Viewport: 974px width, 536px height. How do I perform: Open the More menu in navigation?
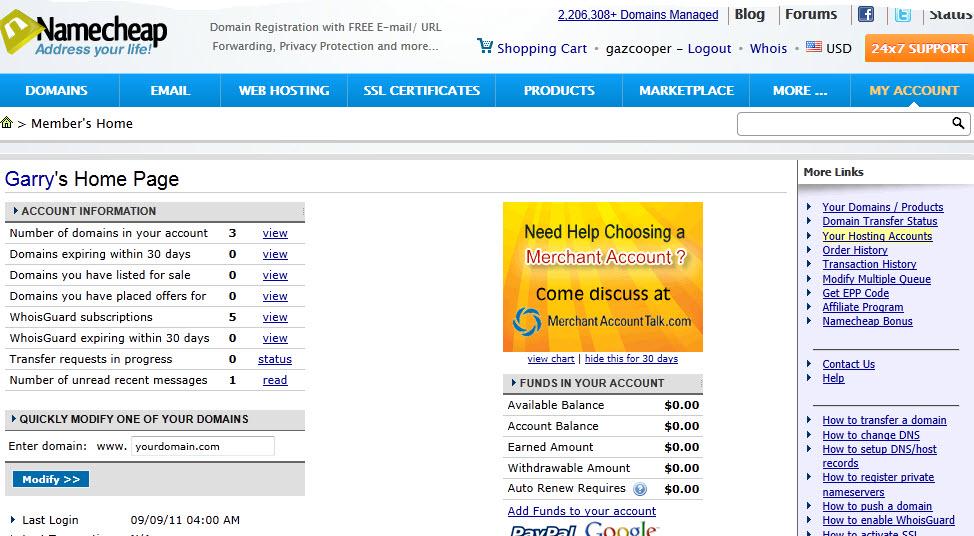799,90
